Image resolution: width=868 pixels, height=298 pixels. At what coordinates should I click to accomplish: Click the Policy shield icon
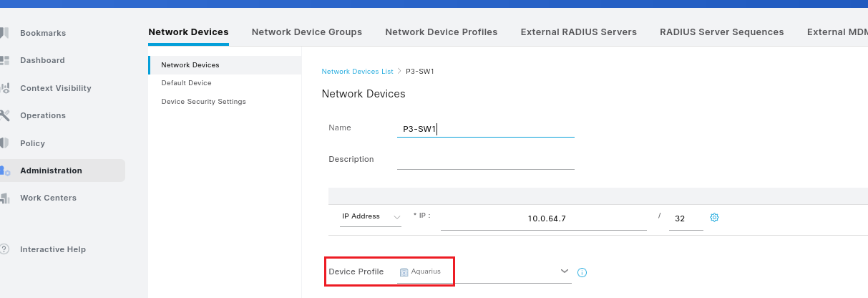click(x=4, y=143)
